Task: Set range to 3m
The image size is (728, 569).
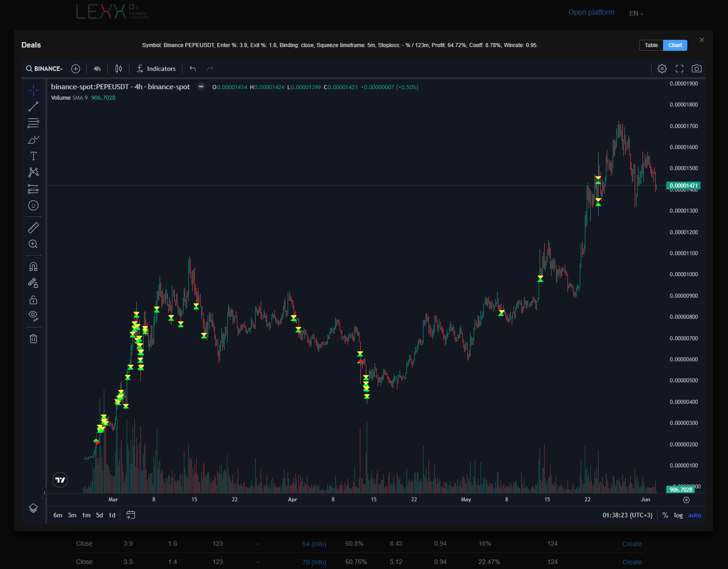Action: pos(72,515)
